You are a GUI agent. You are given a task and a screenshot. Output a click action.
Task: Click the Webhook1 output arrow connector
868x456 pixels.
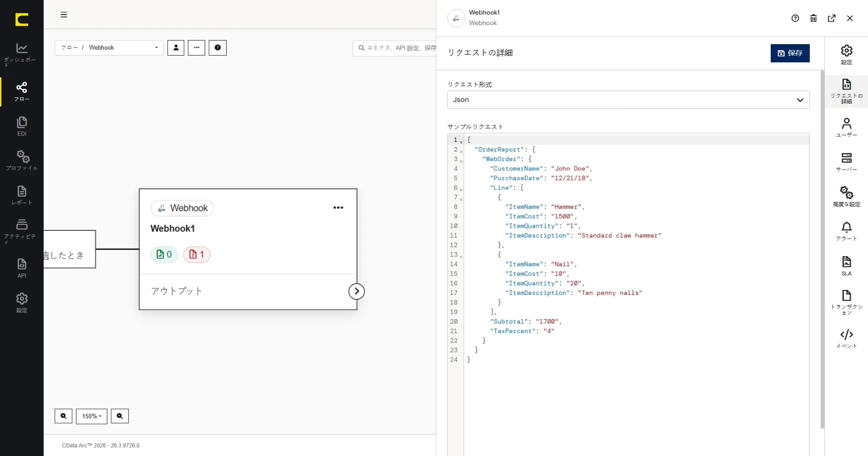pyautogui.click(x=357, y=291)
